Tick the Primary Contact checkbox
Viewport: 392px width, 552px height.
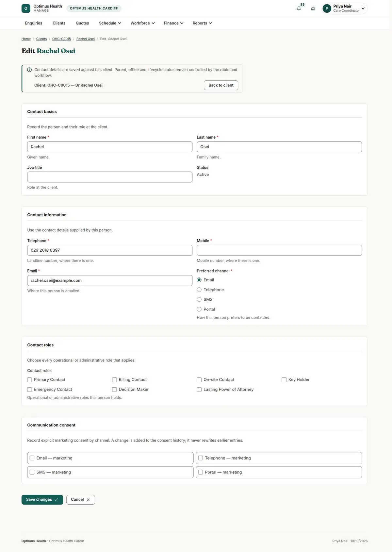click(29, 380)
